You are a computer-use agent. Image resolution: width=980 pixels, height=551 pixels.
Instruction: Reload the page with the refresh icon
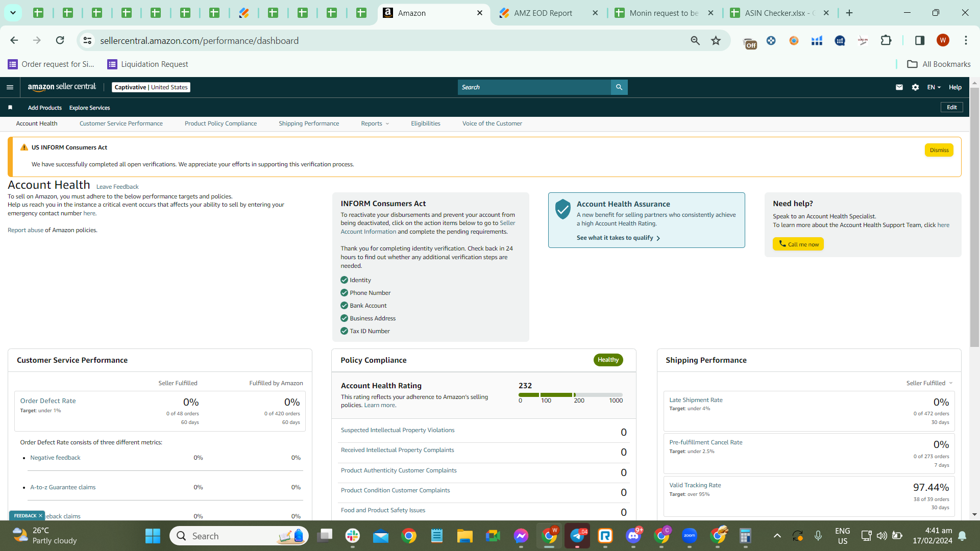click(60, 40)
